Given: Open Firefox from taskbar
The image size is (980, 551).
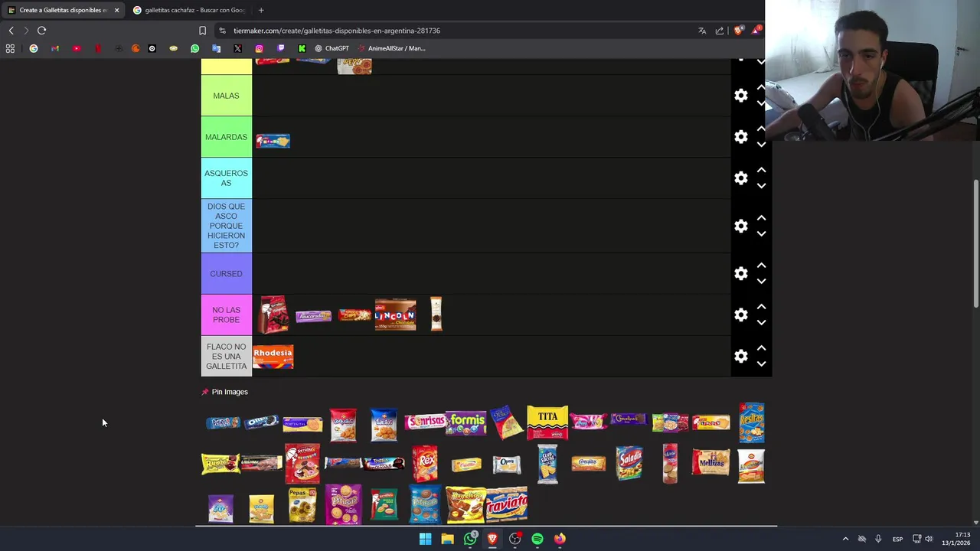Looking at the screenshot, I should coord(560,539).
